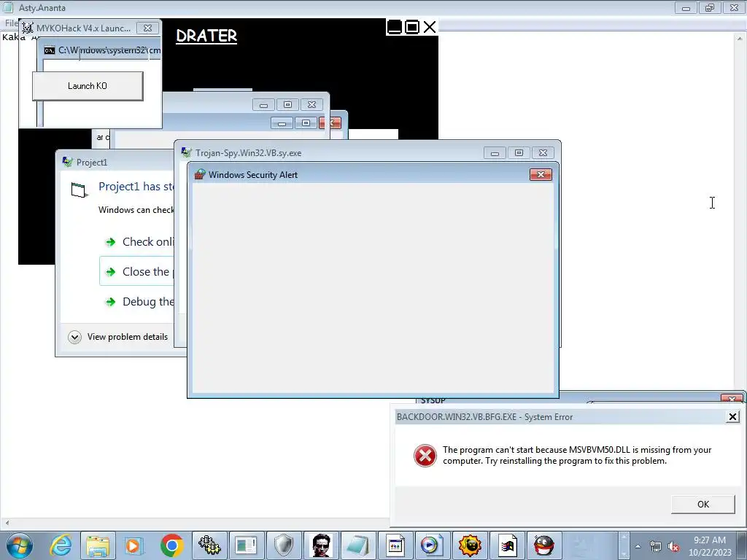Close the Trojan-Spy.Win32.VB.sy.exe window
The width and height of the screenshot is (747, 560).
[543, 153]
